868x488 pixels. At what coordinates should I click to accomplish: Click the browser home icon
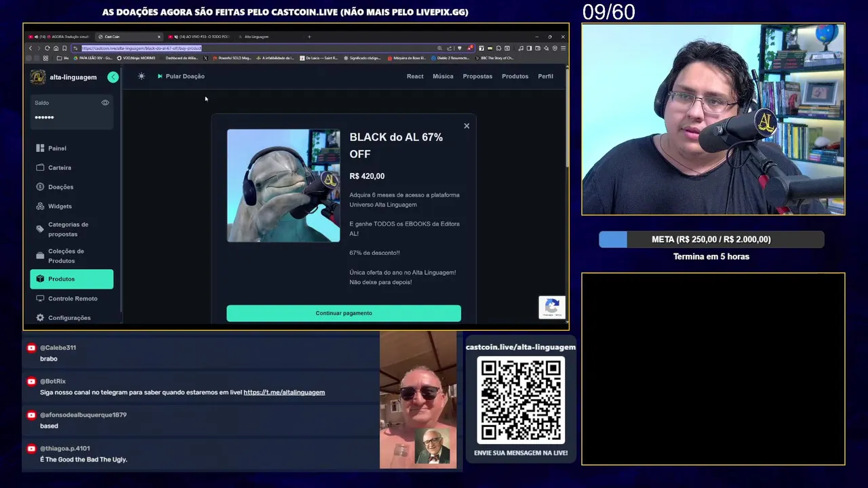point(56,48)
